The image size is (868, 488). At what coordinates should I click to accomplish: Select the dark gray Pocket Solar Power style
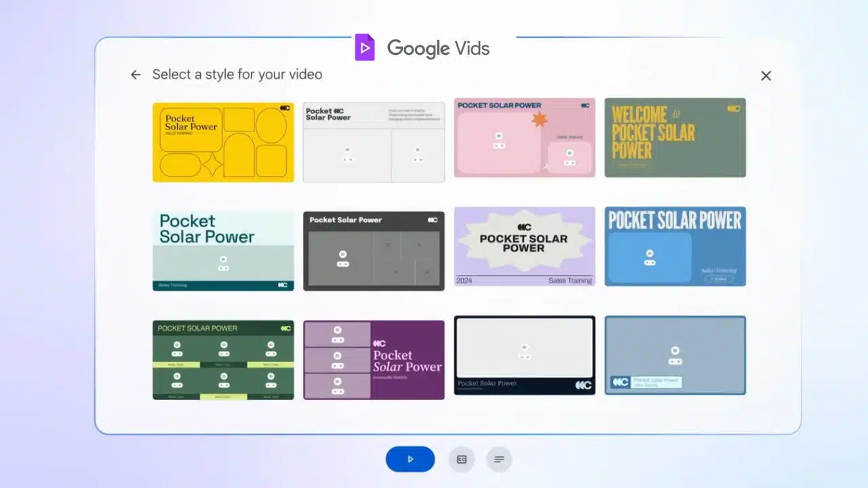pyautogui.click(x=374, y=250)
